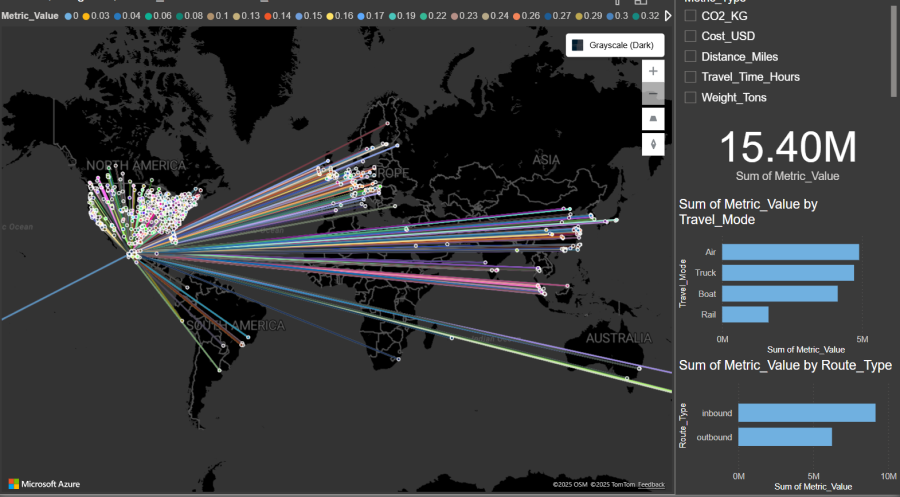Highlight the 0.19 legend entry
The height and width of the screenshot is (497, 900).
(402, 16)
